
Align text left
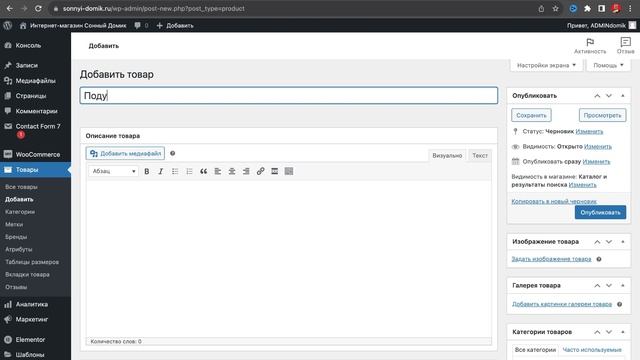(x=218, y=171)
